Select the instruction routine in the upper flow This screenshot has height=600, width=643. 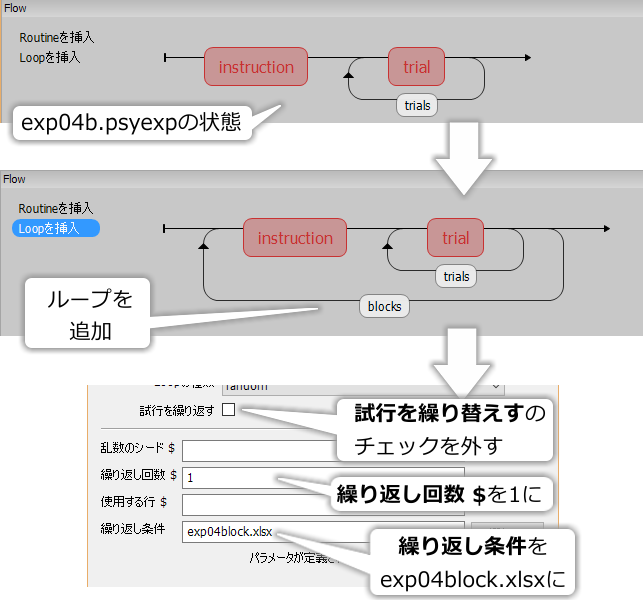point(256,66)
